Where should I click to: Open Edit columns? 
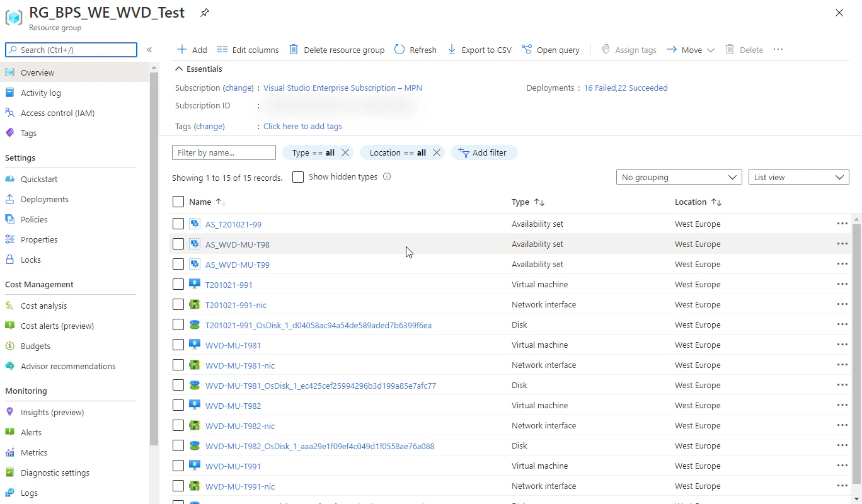coord(248,50)
